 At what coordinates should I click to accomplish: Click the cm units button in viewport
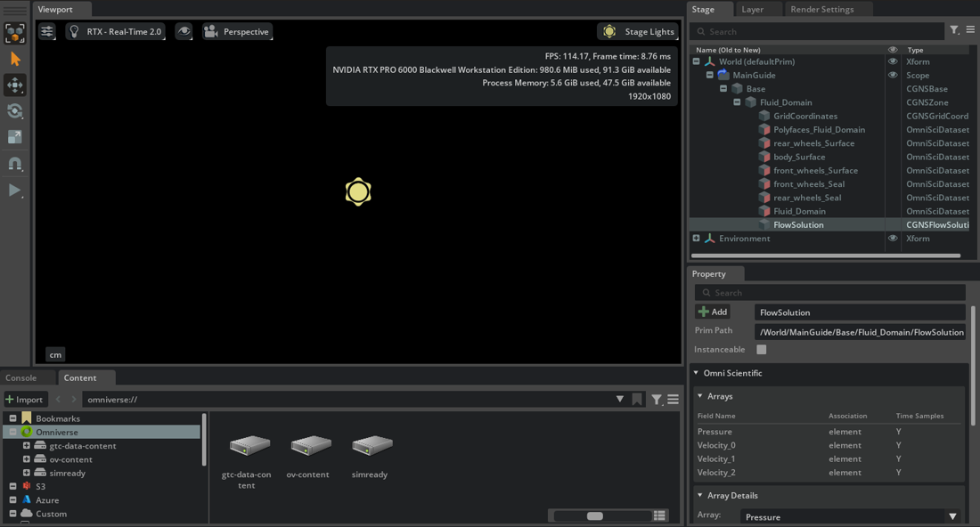coord(55,354)
